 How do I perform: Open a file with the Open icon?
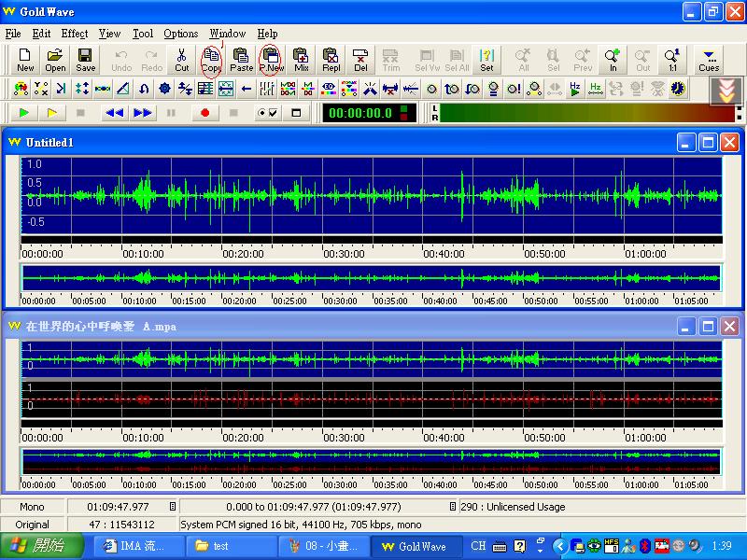tap(55, 60)
